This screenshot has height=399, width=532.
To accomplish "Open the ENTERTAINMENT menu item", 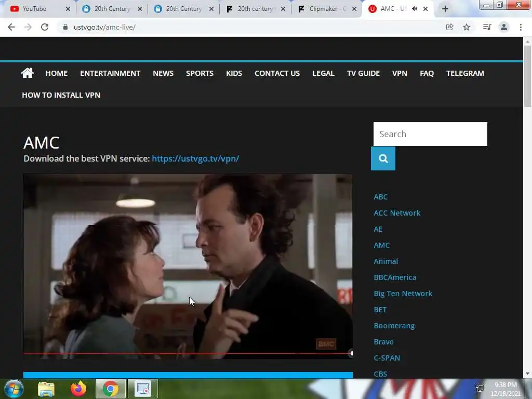I will (110, 73).
